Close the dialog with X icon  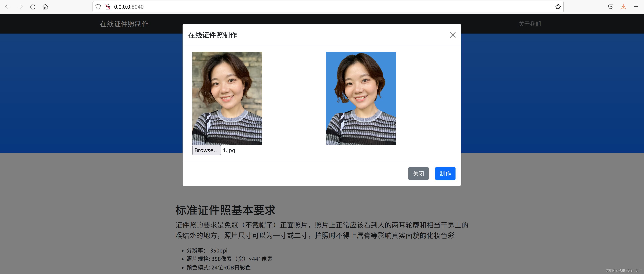453,35
